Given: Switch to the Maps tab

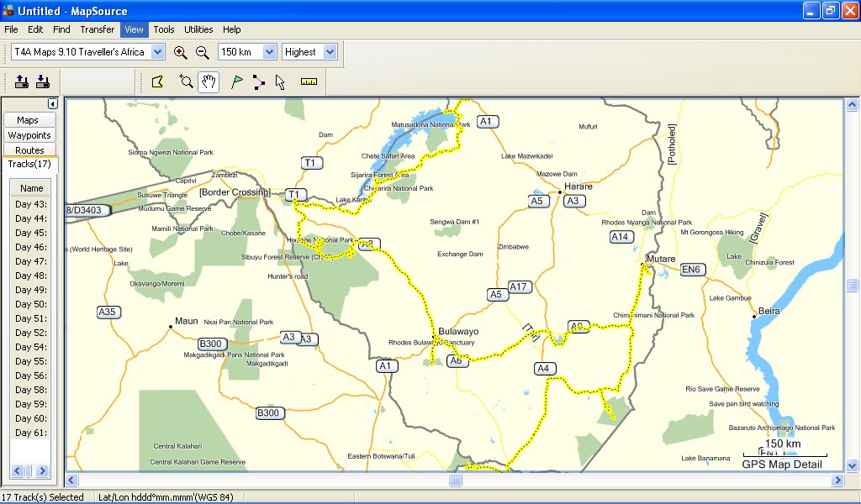Looking at the screenshot, I should 29,120.
